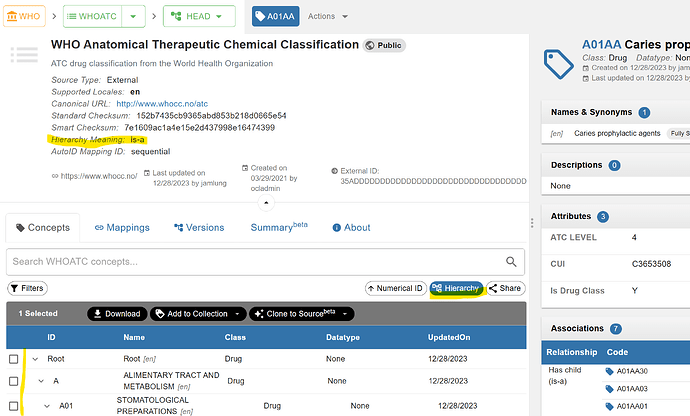The width and height of the screenshot is (690, 416).
Task: Tick the checkbox for Root row
Action: pos(14,359)
